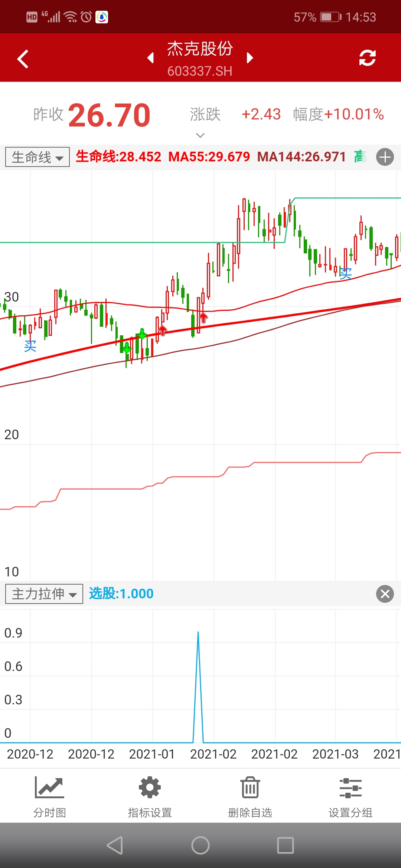Viewport: 401px width, 868px height.
Task: Tap the 昨收 26.70 price
Action: tap(109, 115)
